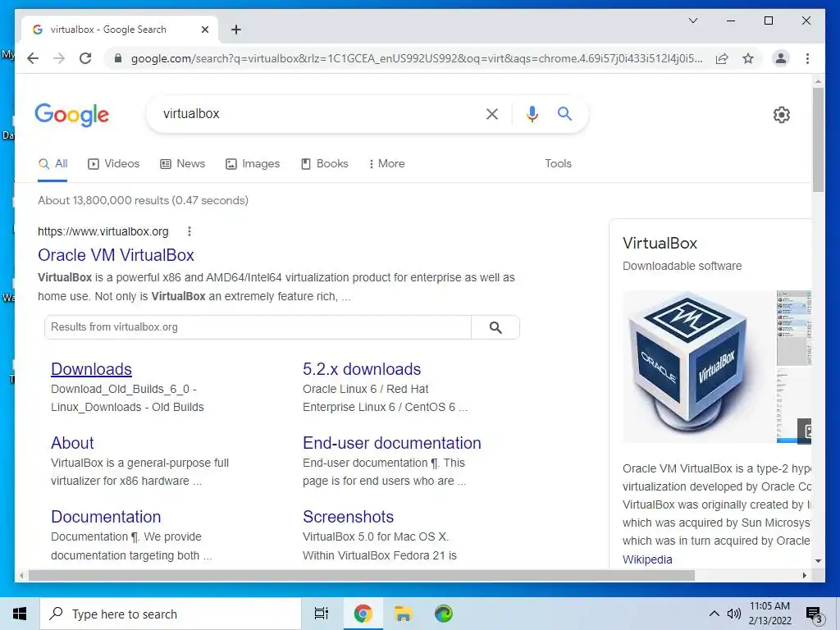Click the site search magnifier button
This screenshot has height=630, width=840.
(x=495, y=327)
